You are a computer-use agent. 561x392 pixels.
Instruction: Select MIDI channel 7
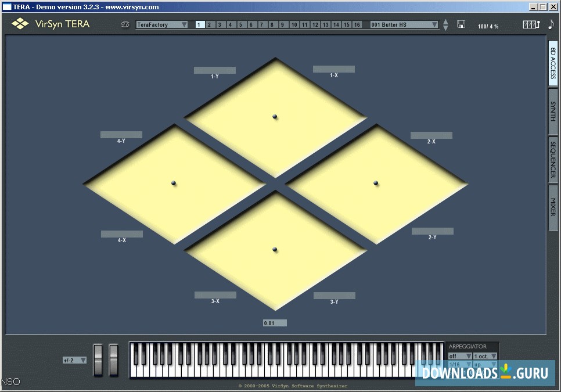pos(262,24)
